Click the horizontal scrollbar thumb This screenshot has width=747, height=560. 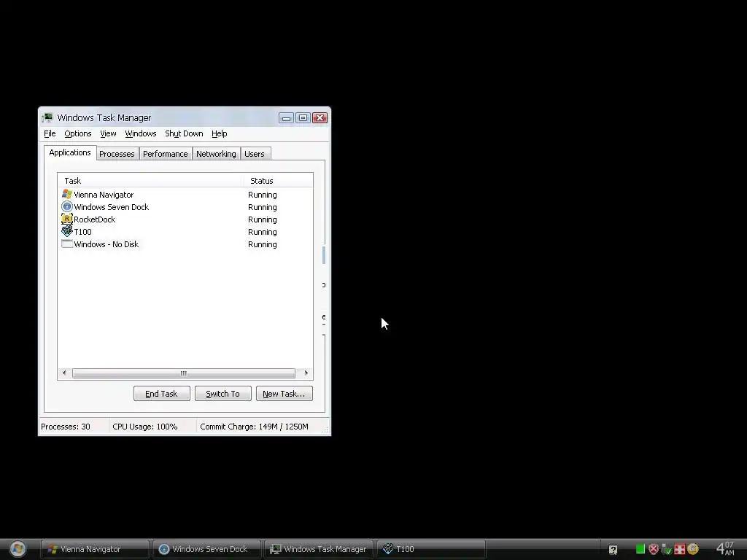point(183,373)
